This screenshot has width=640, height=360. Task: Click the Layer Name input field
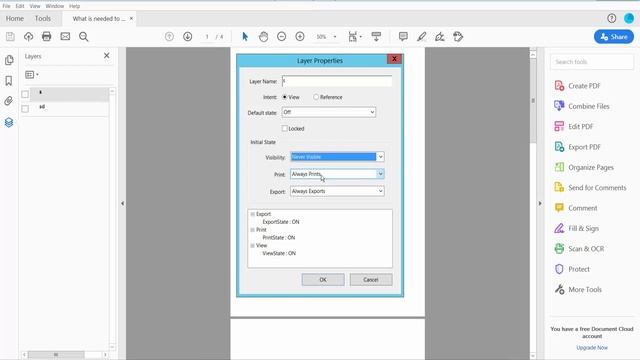pos(337,81)
